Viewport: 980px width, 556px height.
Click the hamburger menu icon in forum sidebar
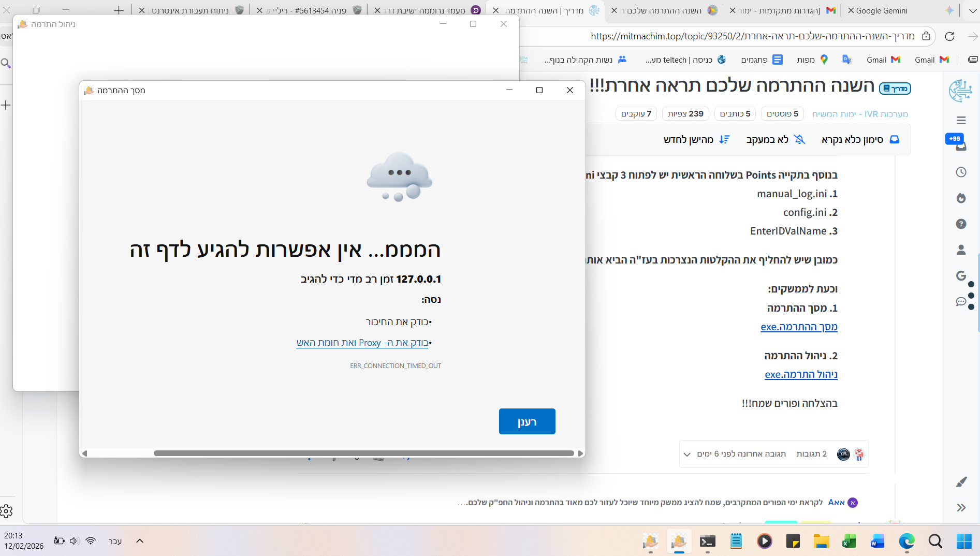point(961,121)
